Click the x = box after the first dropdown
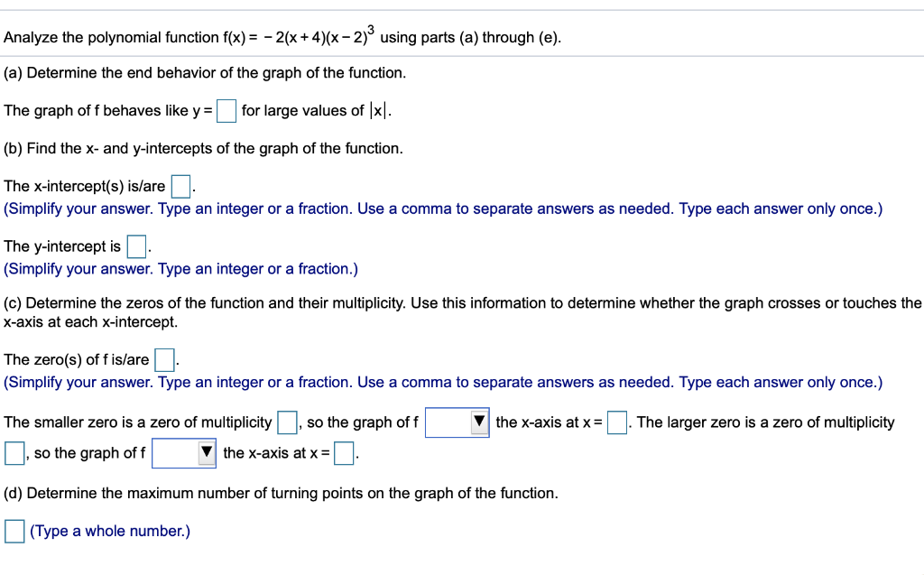The image size is (924, 575). coord(616,421)
